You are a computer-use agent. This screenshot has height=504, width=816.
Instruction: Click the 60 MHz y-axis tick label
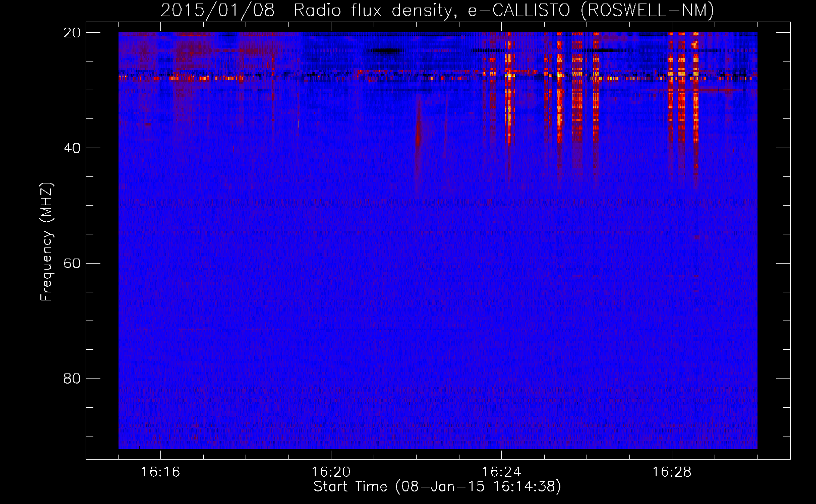(72, 264)
